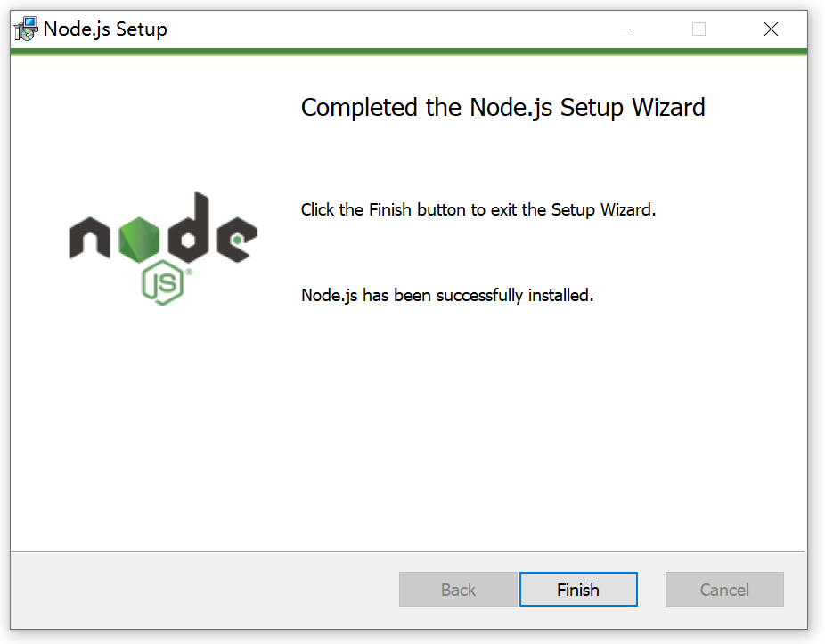Click the letter e of node logo

coord(237,240)
